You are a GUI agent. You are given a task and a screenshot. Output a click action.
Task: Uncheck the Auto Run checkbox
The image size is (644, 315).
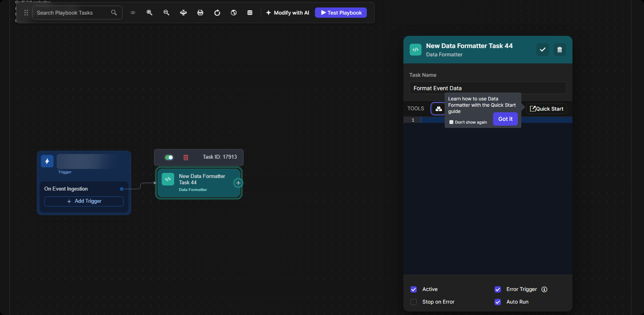pos(498,302)
